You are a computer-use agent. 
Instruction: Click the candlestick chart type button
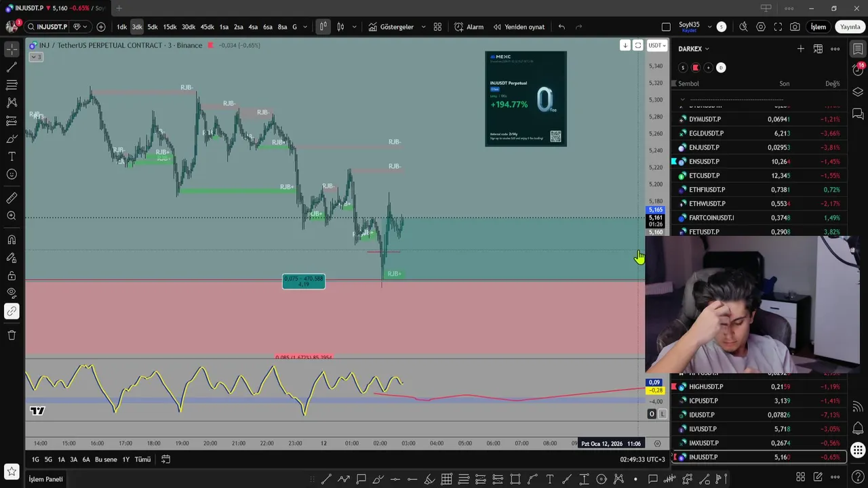tap(323, 27)
